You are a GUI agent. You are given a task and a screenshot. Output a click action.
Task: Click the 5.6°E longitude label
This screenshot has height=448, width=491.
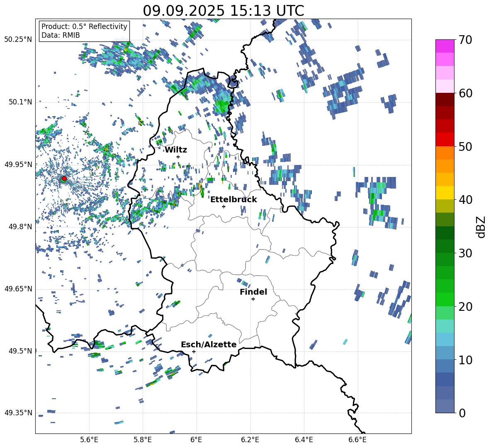(x=89, y=440)
